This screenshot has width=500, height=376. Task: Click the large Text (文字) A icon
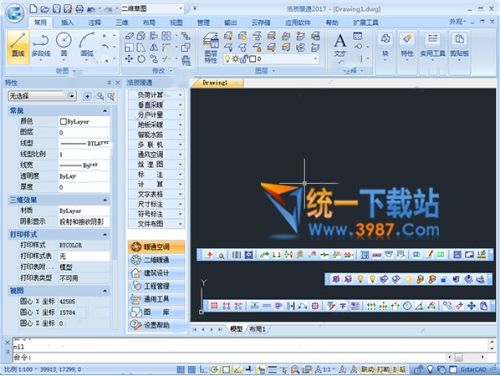340,45
